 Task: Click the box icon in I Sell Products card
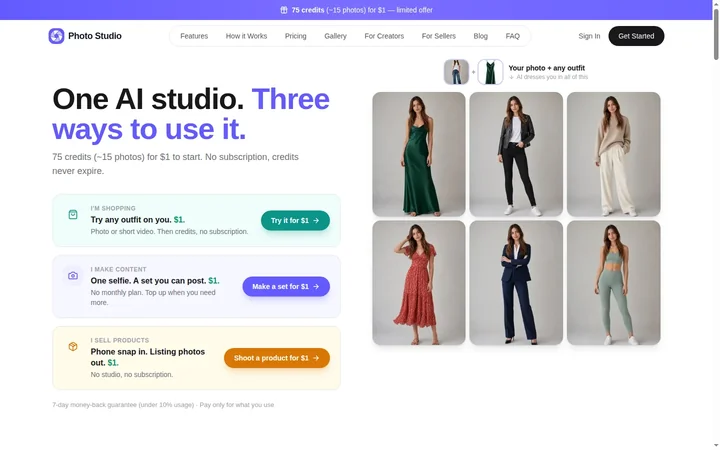click(x=73, y=347)
